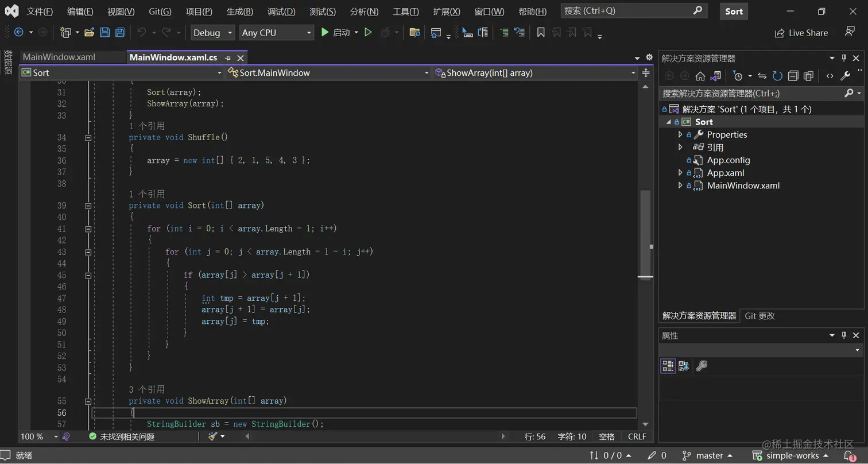Sync with active document icon

tap(762, 76)
